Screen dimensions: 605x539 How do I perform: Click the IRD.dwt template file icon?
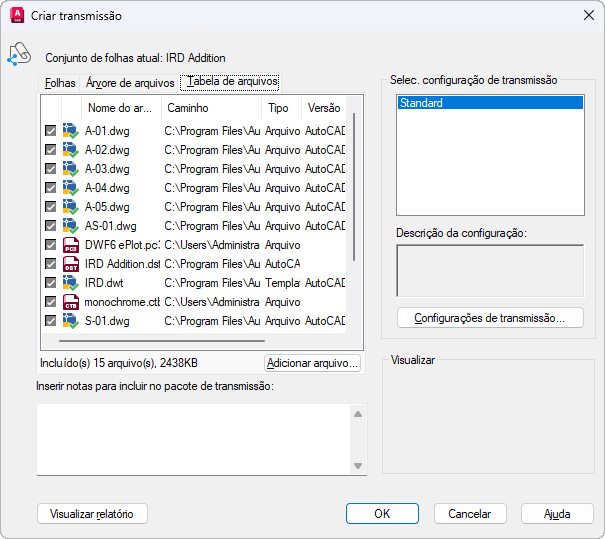pyautogui.click(x=70, y=283)
